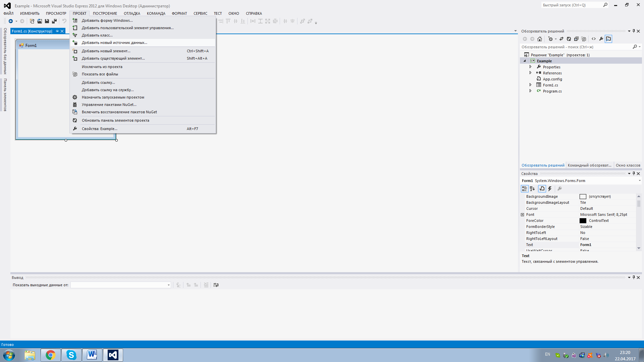644x362 pixels.
Task: Toggle Alphabetical sort in Properties panel
Action: click(532, 189)
